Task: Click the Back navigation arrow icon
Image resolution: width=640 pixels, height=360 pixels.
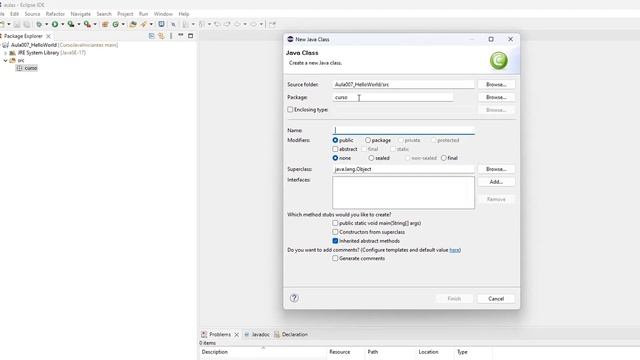Action: coord(237,24)
